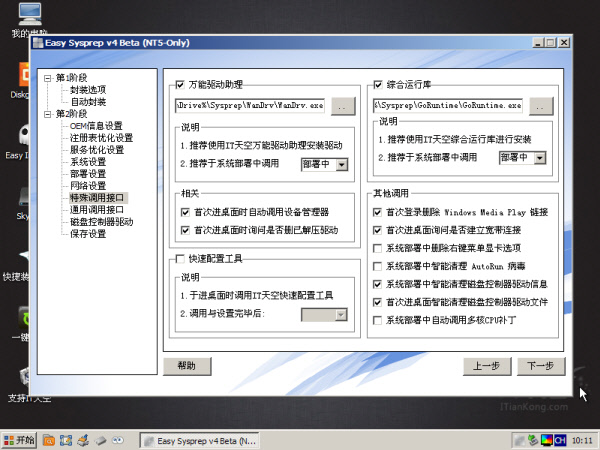
Task: Toggle 首次登录删除 Windows Media Play 链接
Action: [377, 212]
